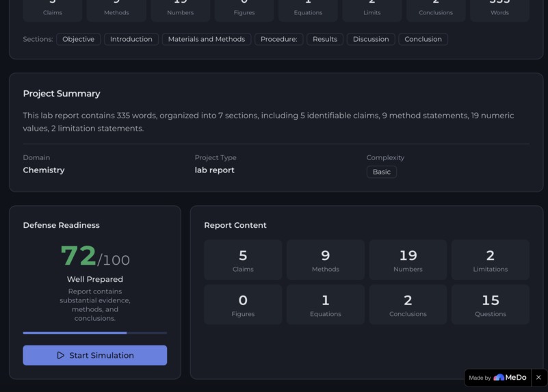Click the Well Prepared status text
Viewport: 548px width, 392px height.
pos(94,279)
